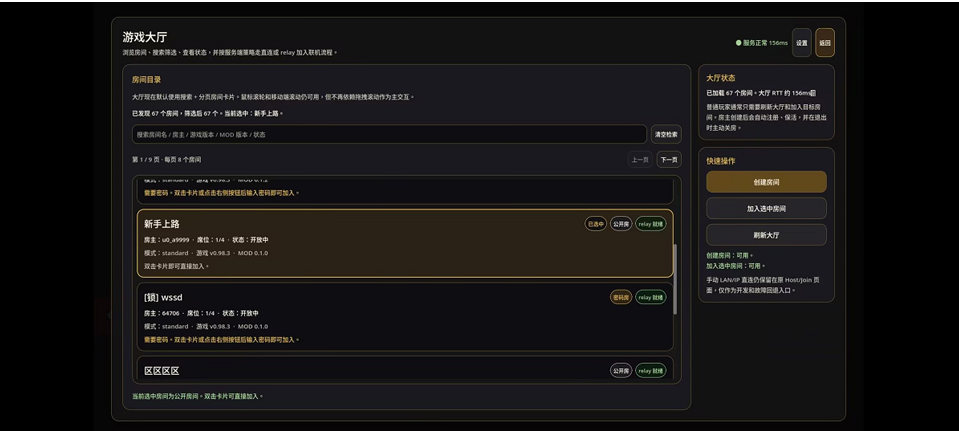Click the 返回 back button

tap(824, 43)
